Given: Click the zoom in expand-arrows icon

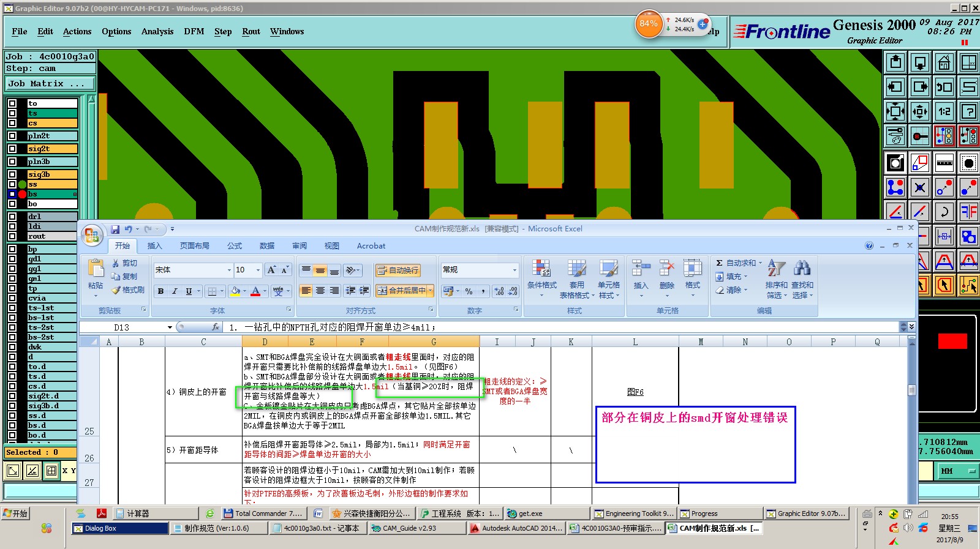Looking at the screenshot, I should tap(895, 111).
